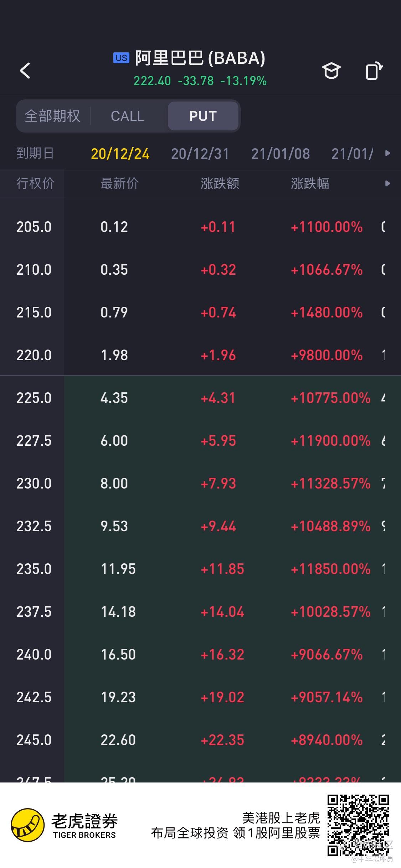Sort by the 涨跌幅 column header
This screenshot has height=868, width=401.
[x=310, y=184]
